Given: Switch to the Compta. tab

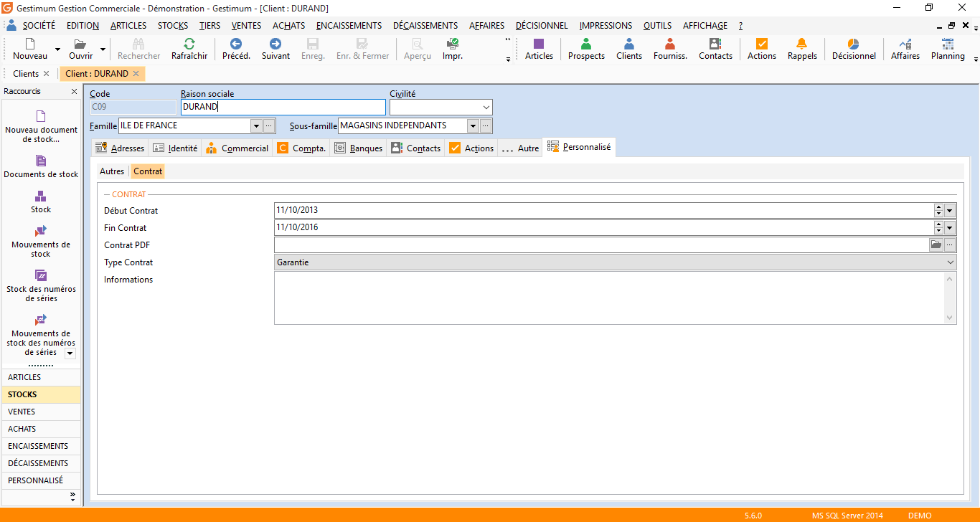Looking at the screenshot, I should pos(301,148).
